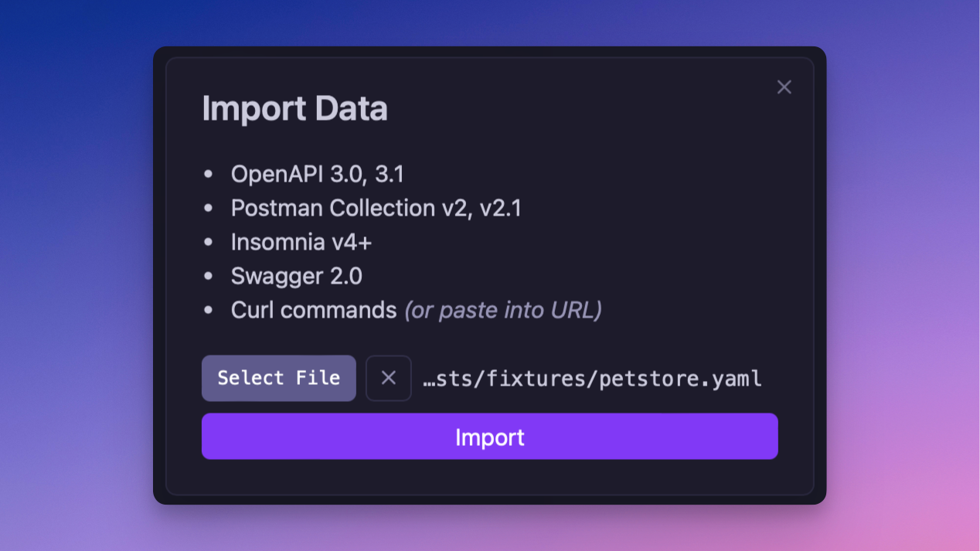Viewport: 980px width, 551px height.
Task: Click the gradient backdrop outside the dialog
Action: point(77,309)
